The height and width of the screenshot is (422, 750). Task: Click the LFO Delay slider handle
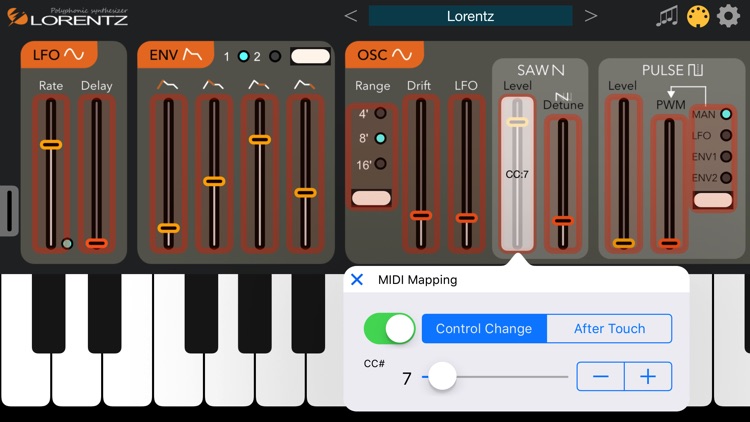(97, 243)
